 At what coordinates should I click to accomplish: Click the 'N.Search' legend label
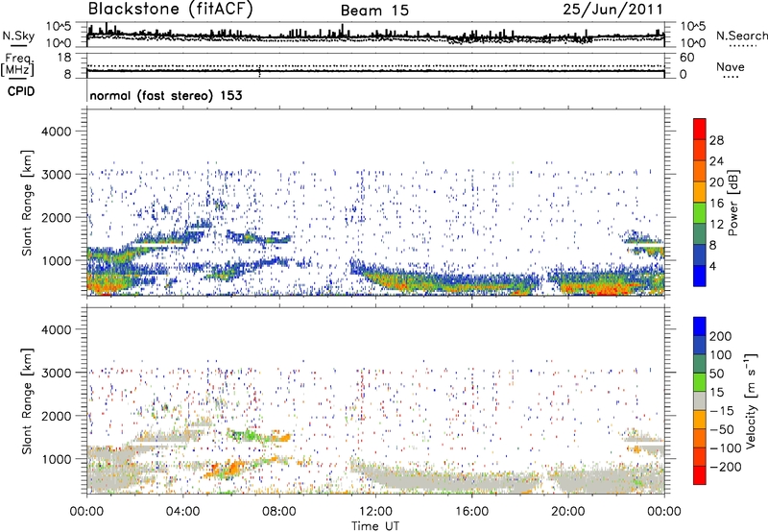coord(741,36)
